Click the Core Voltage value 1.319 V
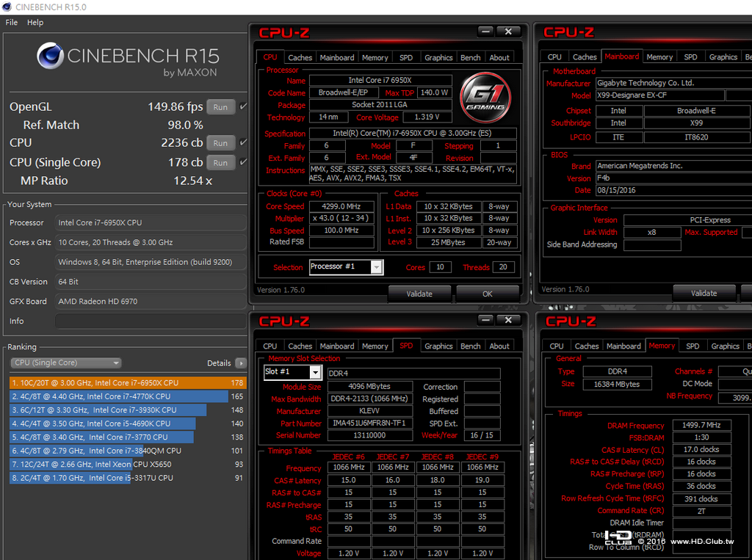The height and width of the screenshot is (560, 752). [x=427, y=117]
